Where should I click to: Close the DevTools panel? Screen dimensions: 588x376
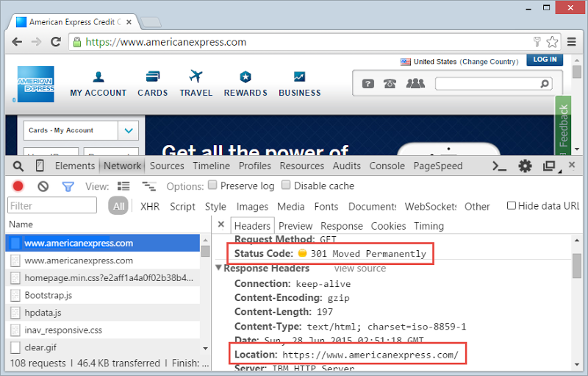(572, 165)
